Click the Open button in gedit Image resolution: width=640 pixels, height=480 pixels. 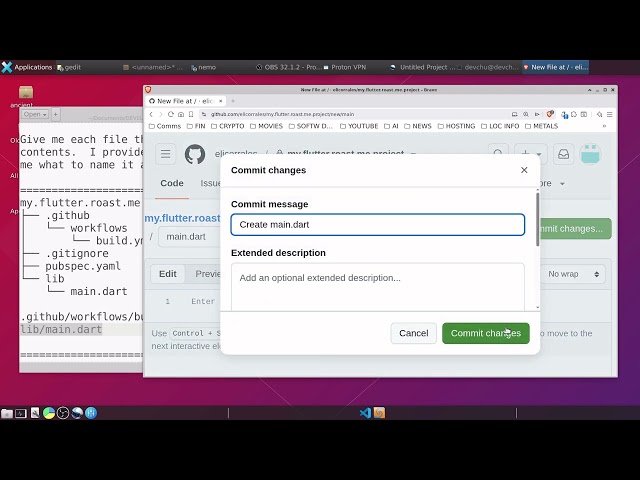coord(35,114)
